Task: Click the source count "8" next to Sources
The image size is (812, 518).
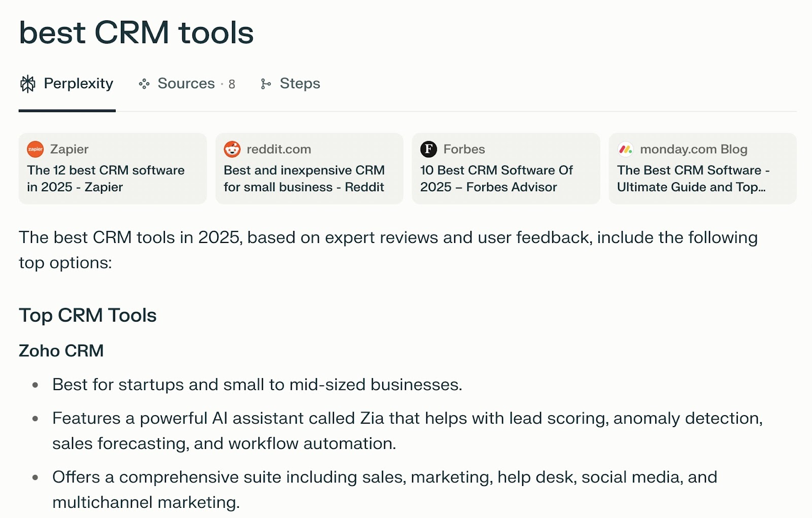Action: [231, 83]
